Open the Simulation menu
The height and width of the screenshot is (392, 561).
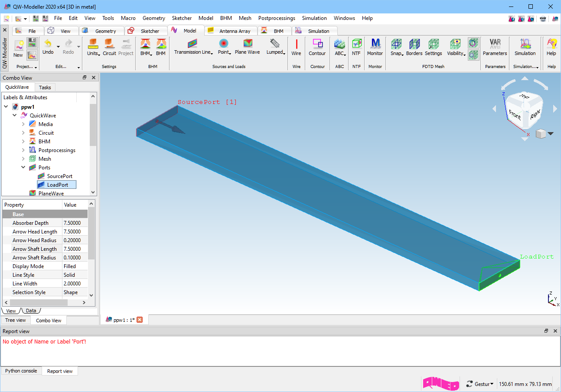[x=314, y=18]
